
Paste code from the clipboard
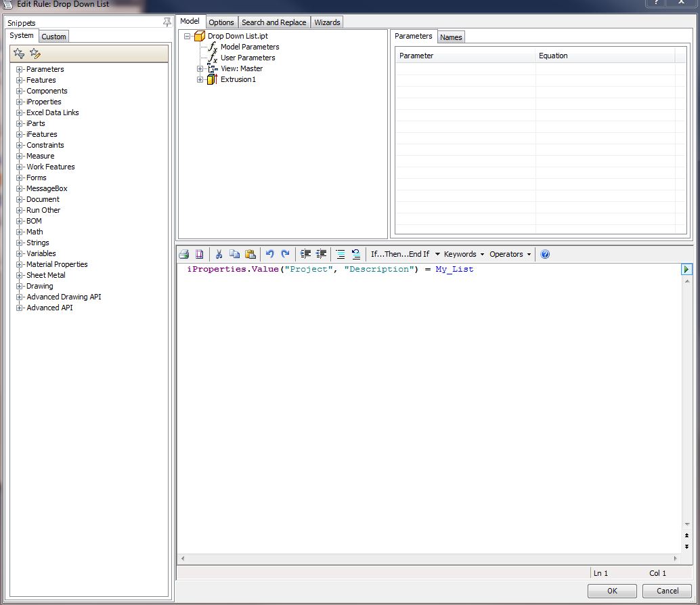[x=250, y=254]
